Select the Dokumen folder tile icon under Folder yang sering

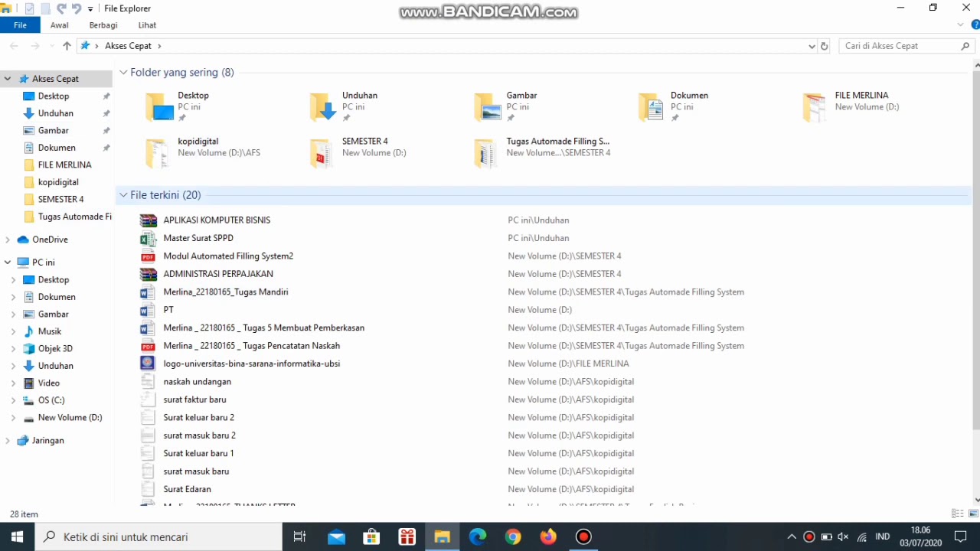[652, 107]
